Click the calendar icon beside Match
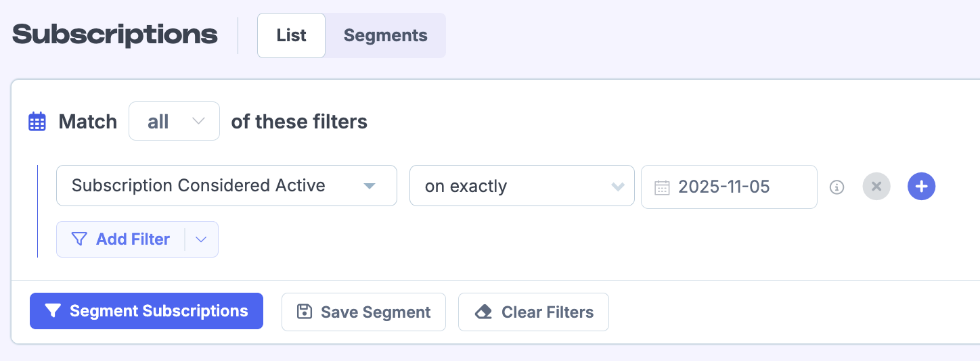 click(37, 122)
